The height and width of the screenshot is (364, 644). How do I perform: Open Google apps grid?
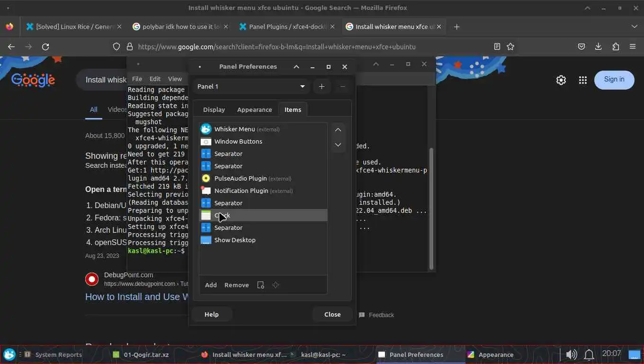[583, 80]
